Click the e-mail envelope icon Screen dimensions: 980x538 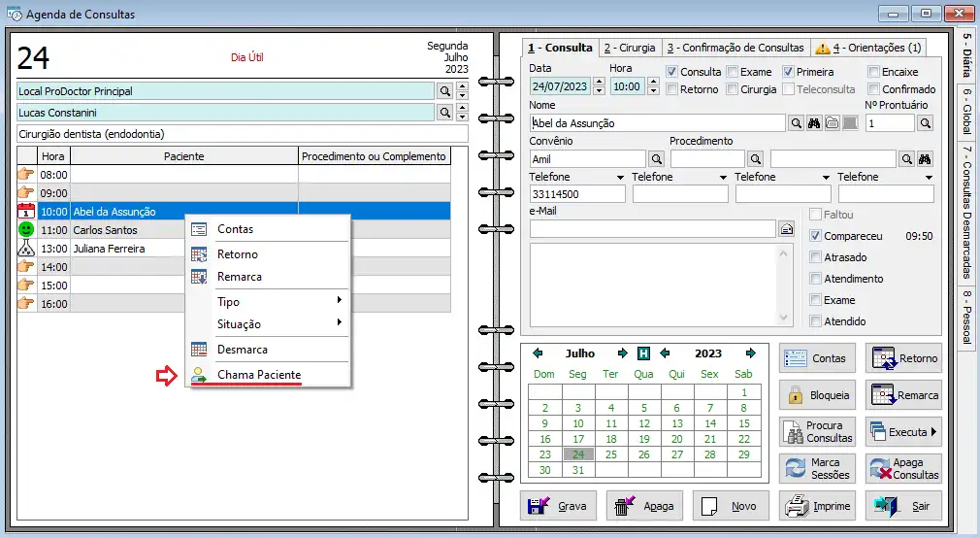pyautogui.click(x=787, y=229)
